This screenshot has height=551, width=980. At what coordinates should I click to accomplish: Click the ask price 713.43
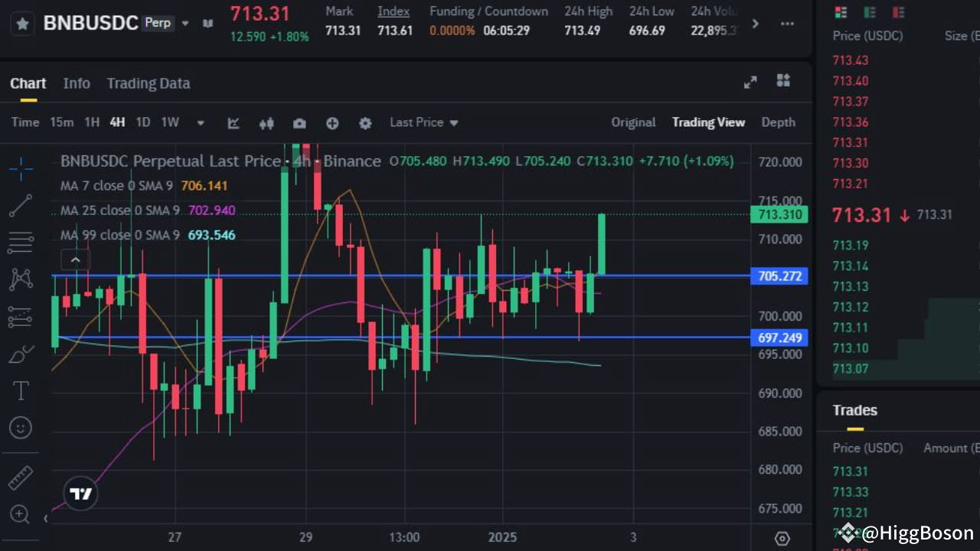(851, 60)
